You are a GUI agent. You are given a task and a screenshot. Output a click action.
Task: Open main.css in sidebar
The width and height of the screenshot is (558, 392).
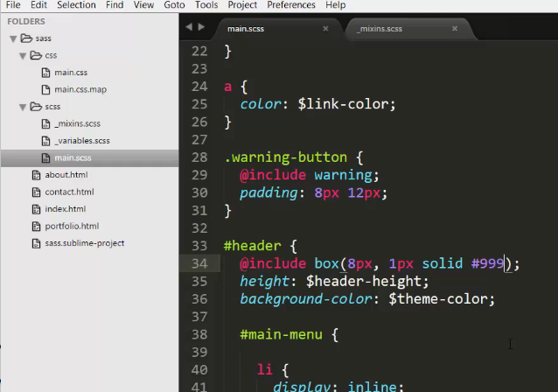71,73
